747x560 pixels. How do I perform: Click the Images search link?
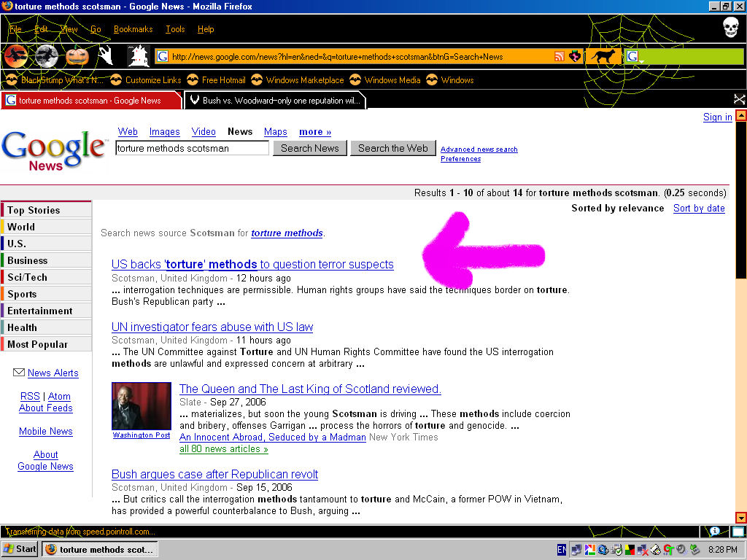coord(164,132)
